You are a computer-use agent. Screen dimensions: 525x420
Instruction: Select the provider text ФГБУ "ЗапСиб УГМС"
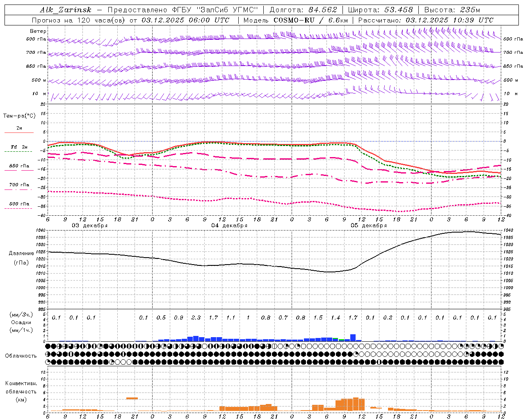pyautogui.click(x=215, y=10)
